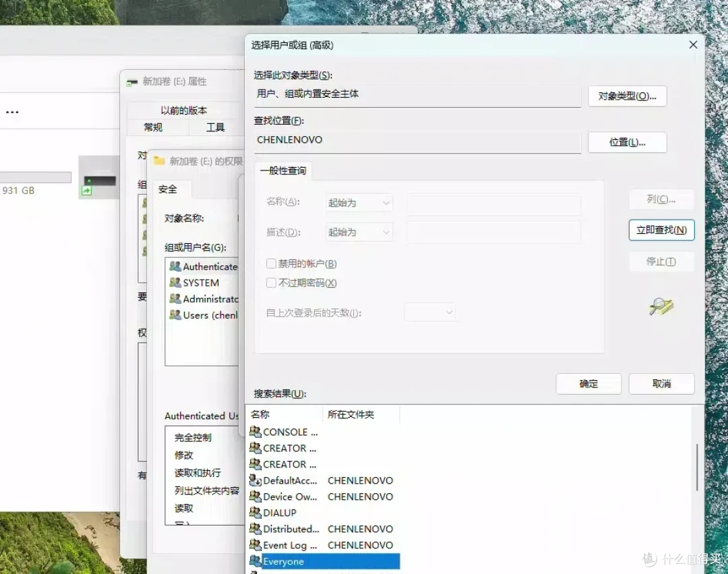Select the Device Ow... result row
The image size is (728, 574).
coord(324,497)
